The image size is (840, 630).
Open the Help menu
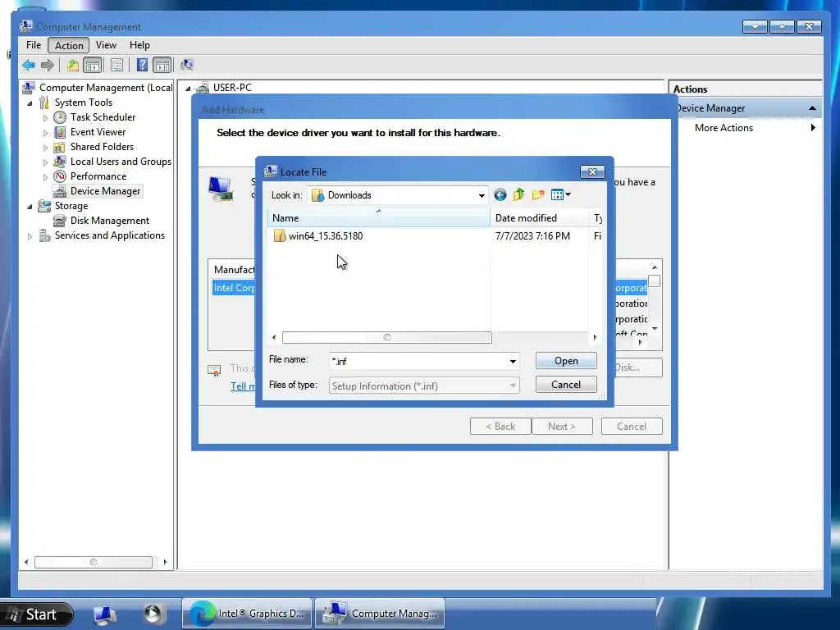coord(139,45)
